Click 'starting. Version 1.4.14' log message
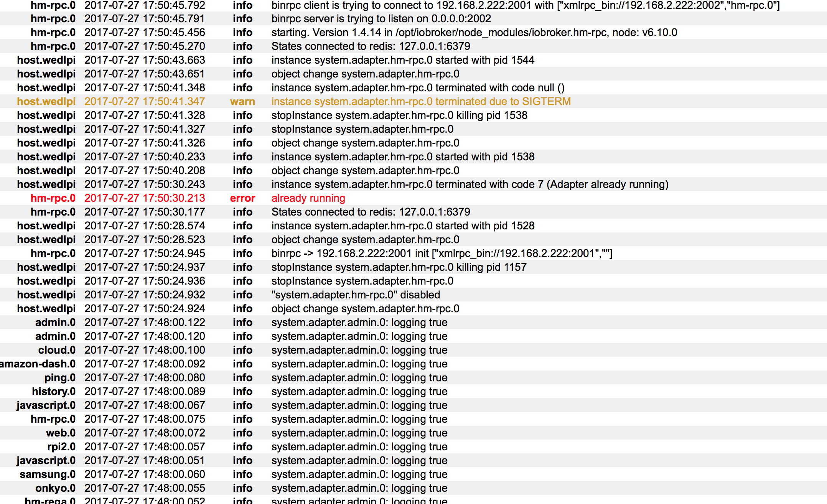827x504 pixels. 474,32
